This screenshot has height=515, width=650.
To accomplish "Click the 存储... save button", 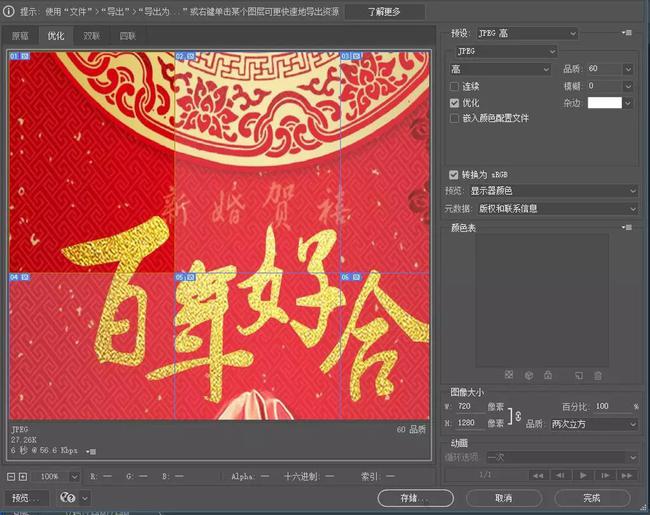I will tap(415, 498).
